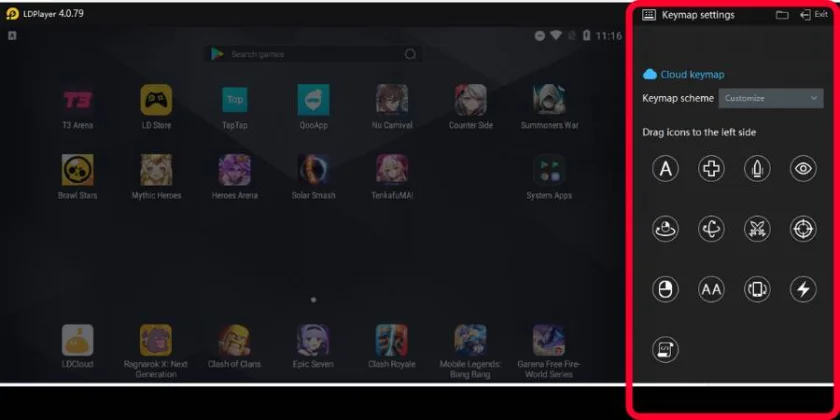The width and height of the screenshot is (840, 420).
Task: Launch Brawl Stars from the home screen
Action: point(78,177)
